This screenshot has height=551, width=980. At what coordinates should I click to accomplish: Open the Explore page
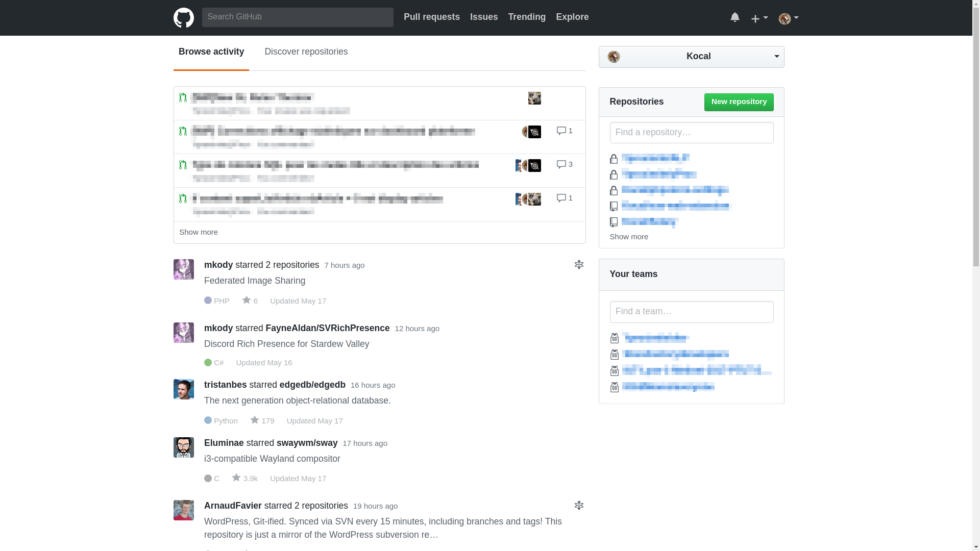[x=572, y=17]
